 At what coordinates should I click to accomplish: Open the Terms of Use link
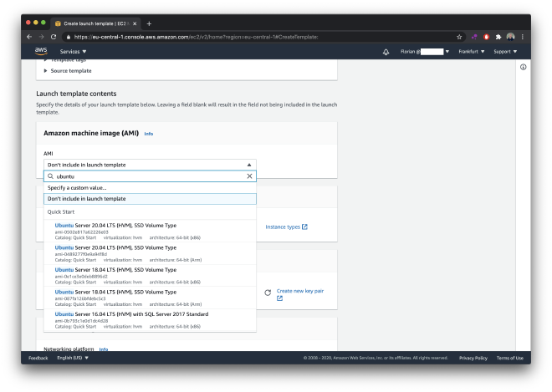(509, 358)
